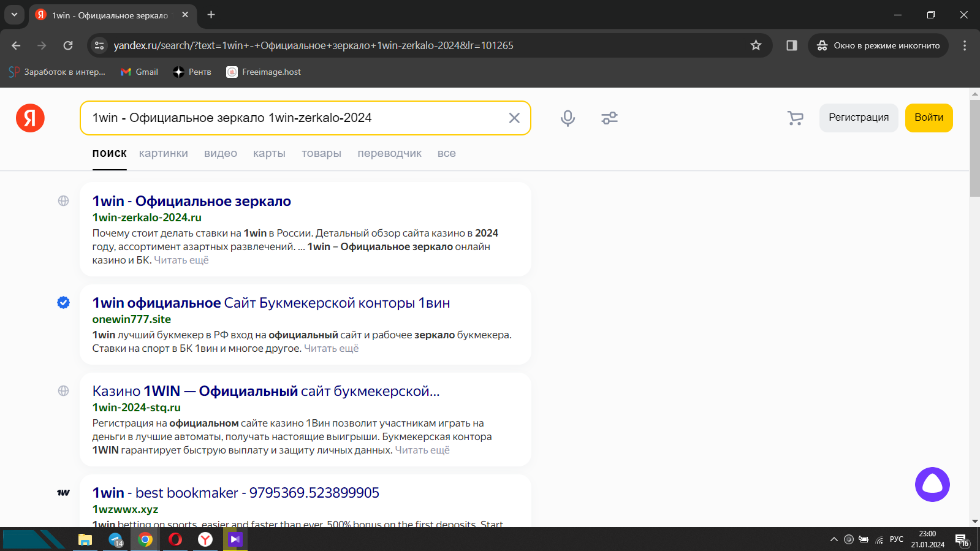
Task: Open tab search dropdown arrow
Action: (14, 15)
